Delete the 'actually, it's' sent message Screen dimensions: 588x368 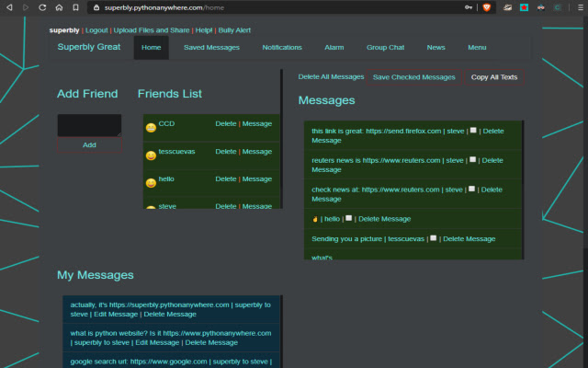[170, 315]
